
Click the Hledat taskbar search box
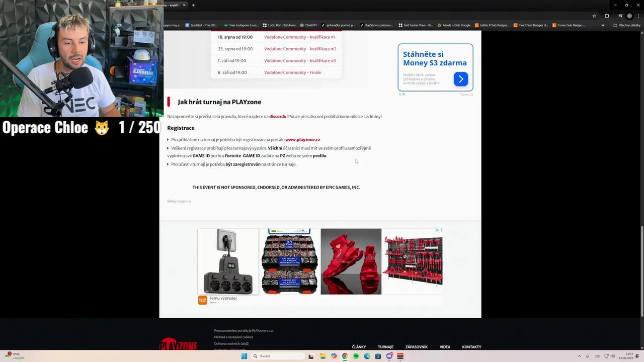pos(278,356)
